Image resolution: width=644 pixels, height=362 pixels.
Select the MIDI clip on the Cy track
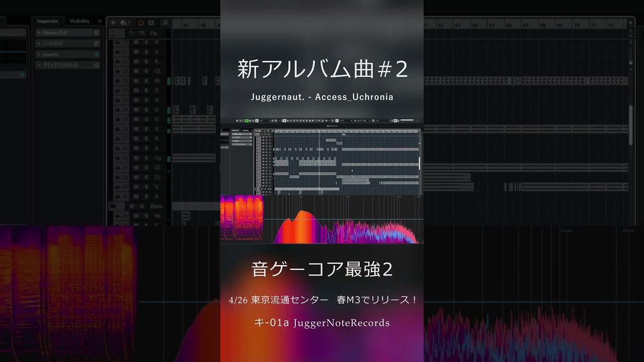194,158
